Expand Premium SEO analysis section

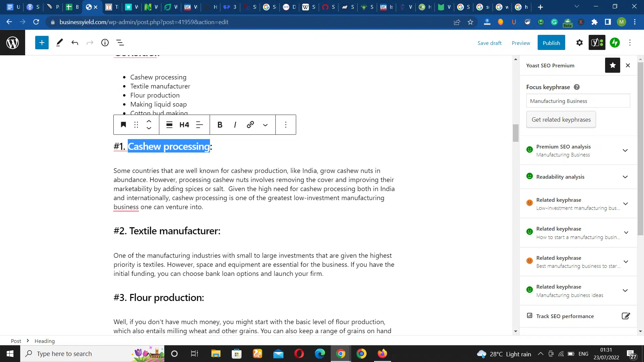625,150
